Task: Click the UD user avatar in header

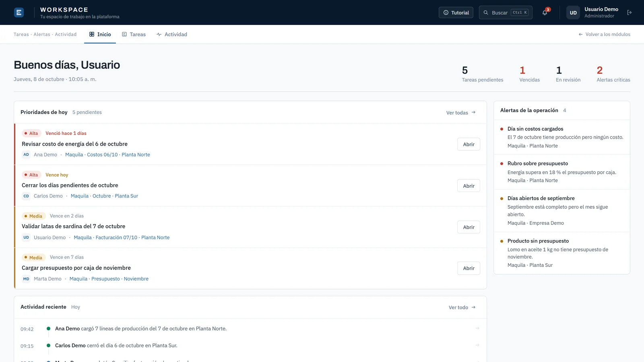Action: point(573,12)
